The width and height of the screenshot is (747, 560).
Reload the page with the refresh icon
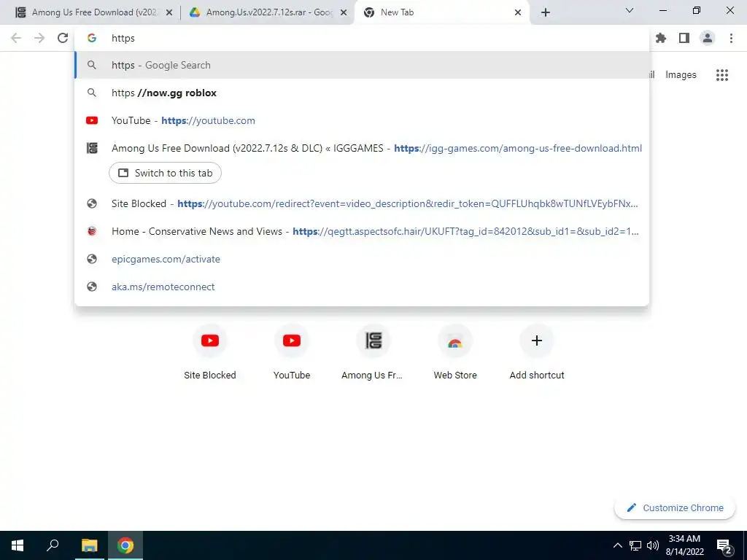coord(63,38)
